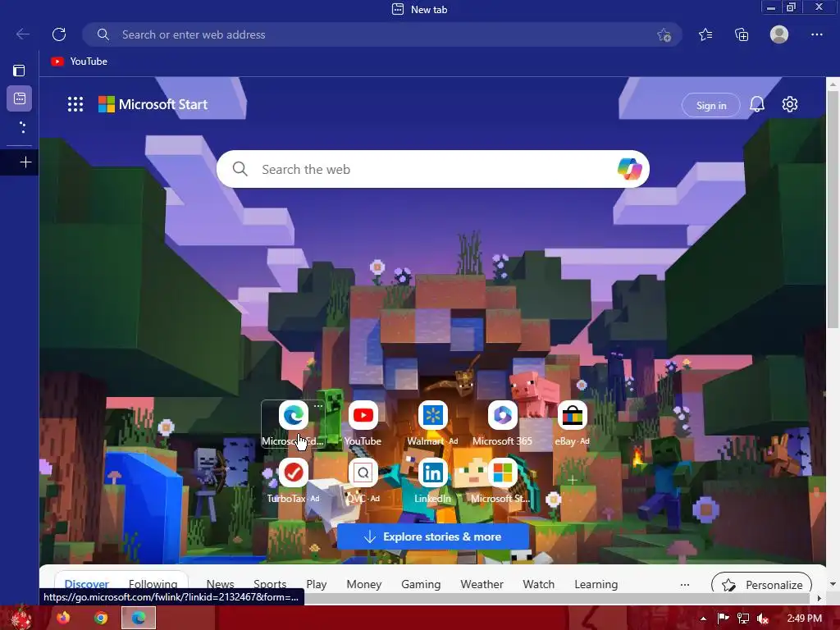This screenshot has width=840, height=630.
Task: Open the Start menu in taskbar
Action: 21,619
